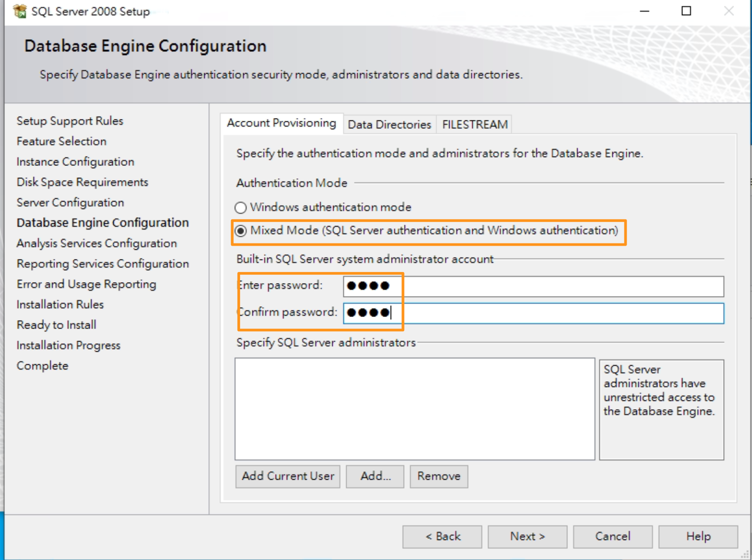
Task: Select Disk Space Requirements in sidebar
Action: [x=82, y=182]
